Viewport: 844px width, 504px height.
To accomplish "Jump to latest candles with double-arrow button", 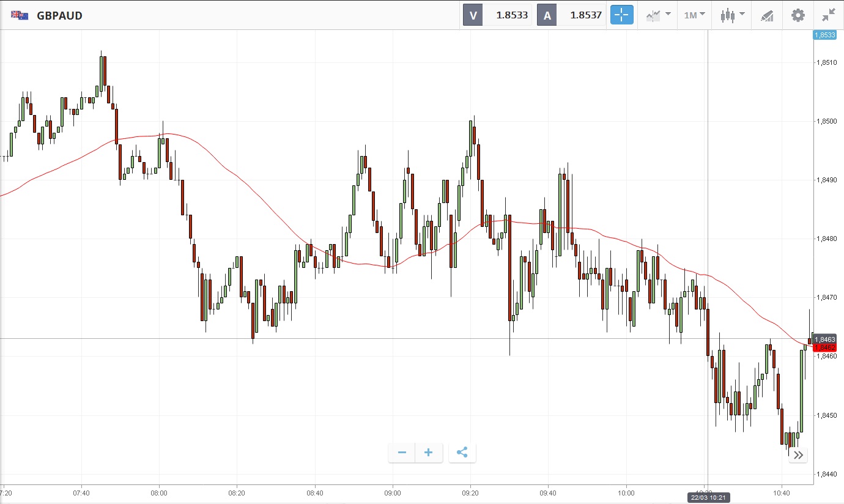I will point(799,455).
